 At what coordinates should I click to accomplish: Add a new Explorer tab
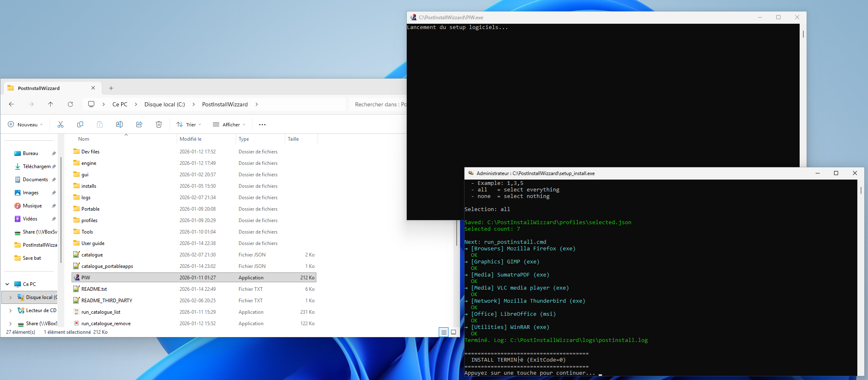[x=111, y=88]
